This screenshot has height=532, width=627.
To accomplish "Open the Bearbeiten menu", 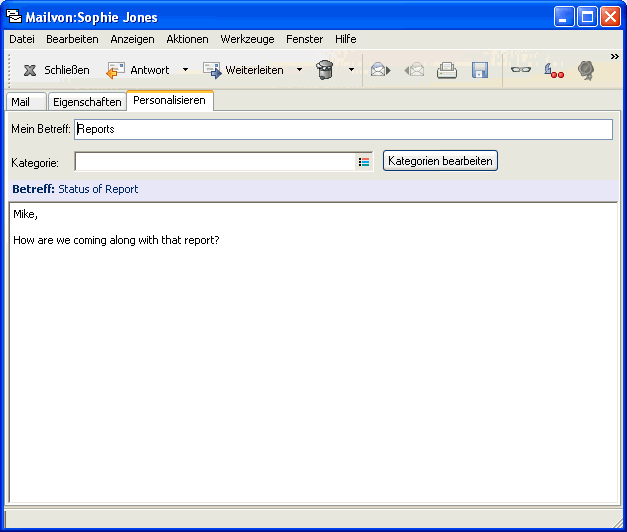I will pyautogui.click(x=72, y=39).
